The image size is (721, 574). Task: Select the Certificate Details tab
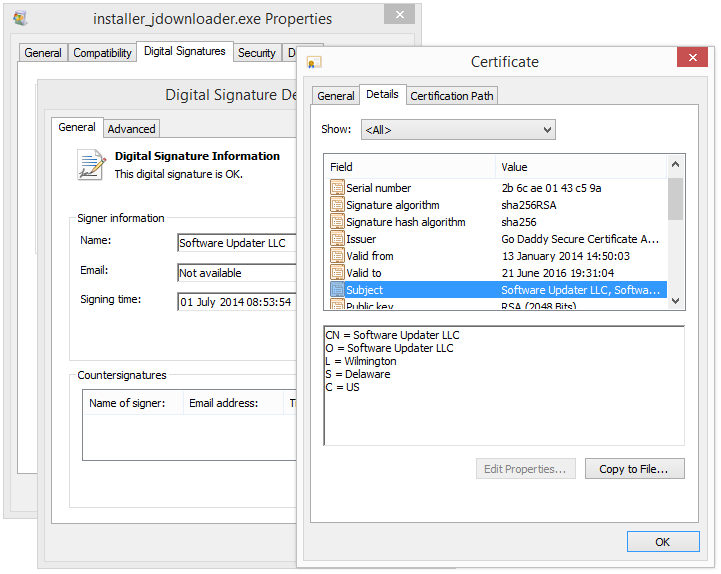pos(382,94)
